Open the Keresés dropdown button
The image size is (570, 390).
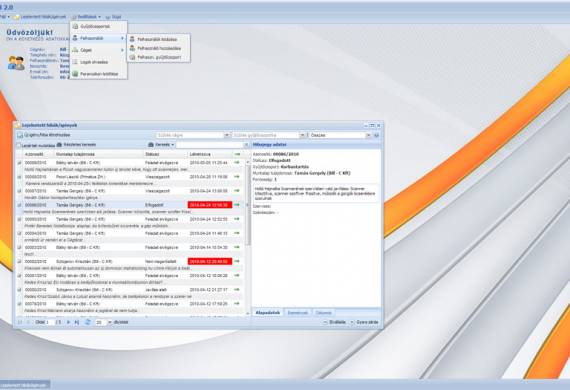(x=161, y=145)
